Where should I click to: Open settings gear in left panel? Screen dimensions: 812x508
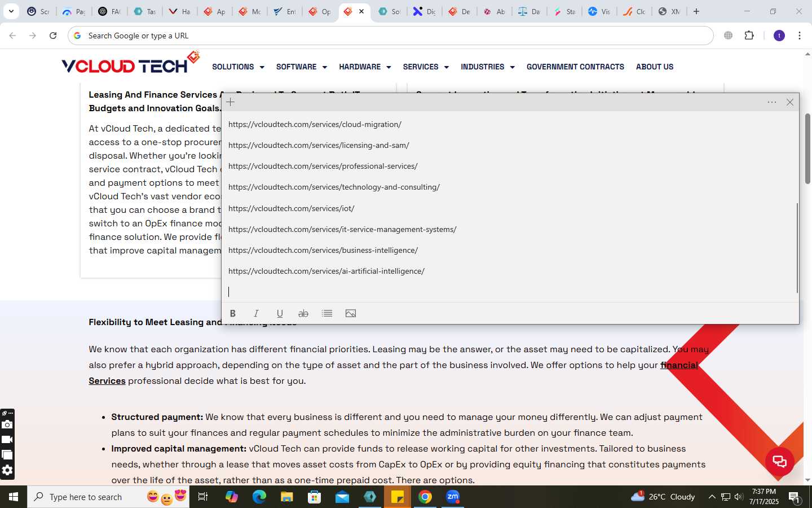(x=7, y=470)
